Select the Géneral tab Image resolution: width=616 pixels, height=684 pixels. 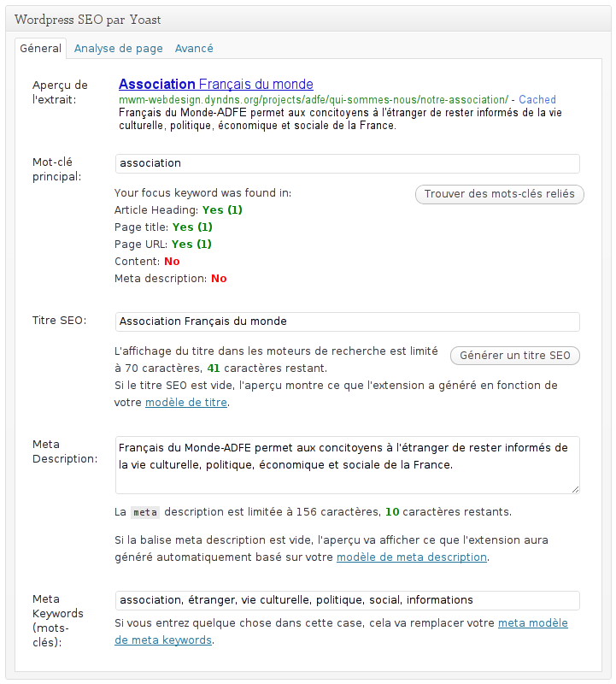coord(41,49)
